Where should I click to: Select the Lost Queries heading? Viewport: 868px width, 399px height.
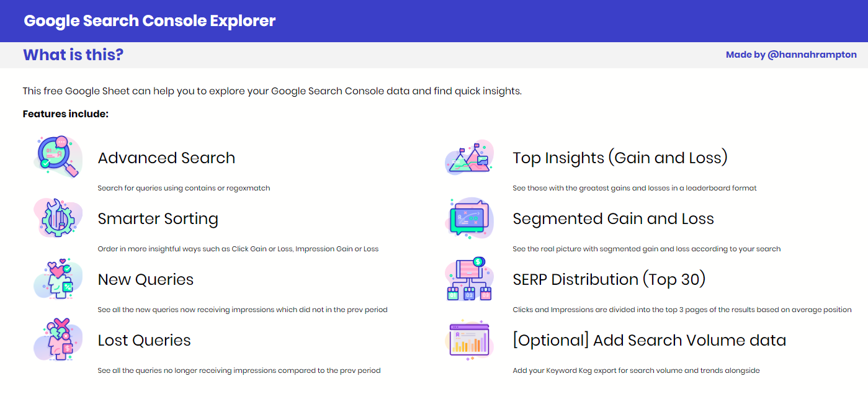145,340
